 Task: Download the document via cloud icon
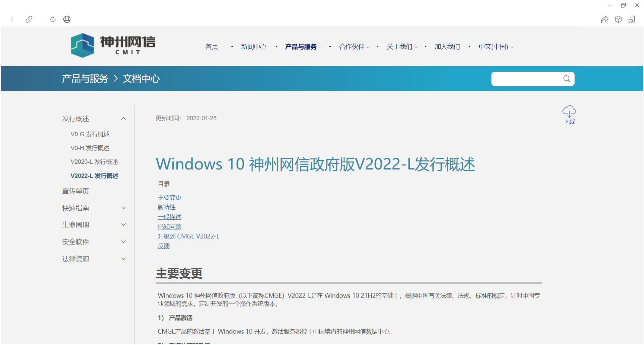(x=569, y=111)
